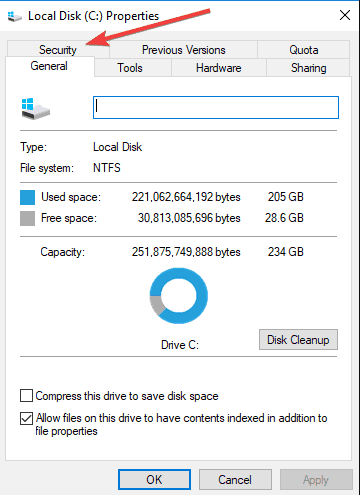Open the Previous Versions tab

[x=184, y=50]
